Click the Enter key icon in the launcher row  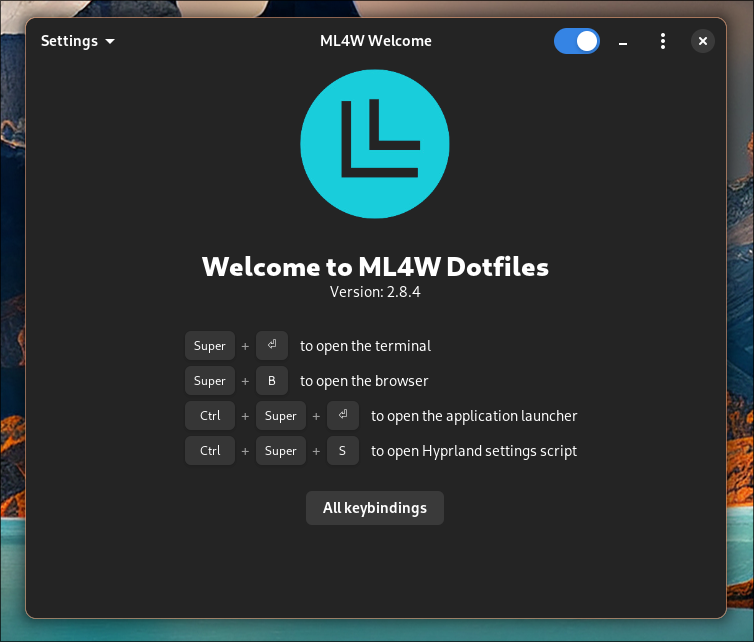342,416
